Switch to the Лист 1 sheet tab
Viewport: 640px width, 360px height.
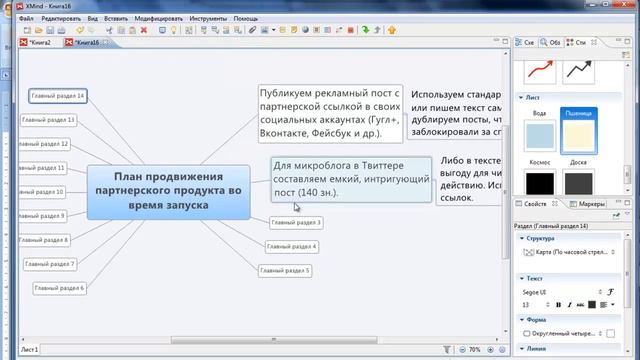pos(29,350)
